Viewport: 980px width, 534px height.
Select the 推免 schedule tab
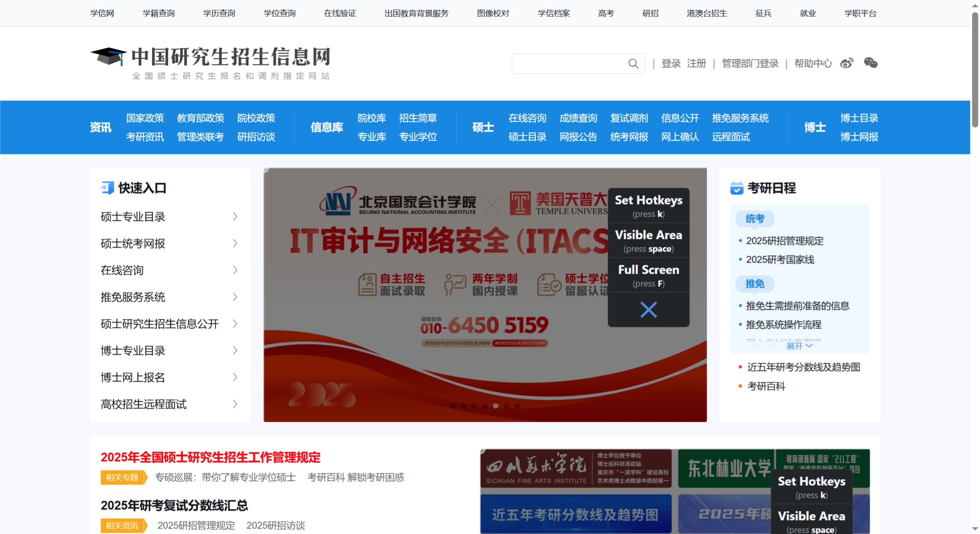[x=755, y=284]
